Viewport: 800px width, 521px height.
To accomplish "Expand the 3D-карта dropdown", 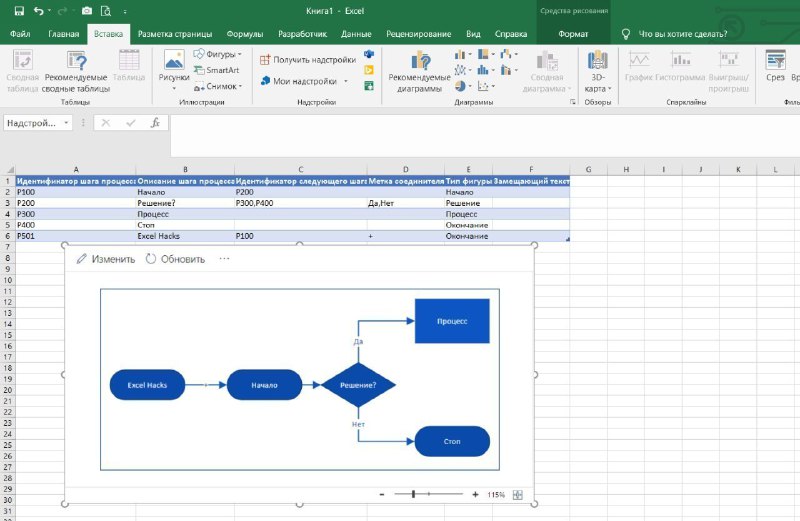I will 610,89.
